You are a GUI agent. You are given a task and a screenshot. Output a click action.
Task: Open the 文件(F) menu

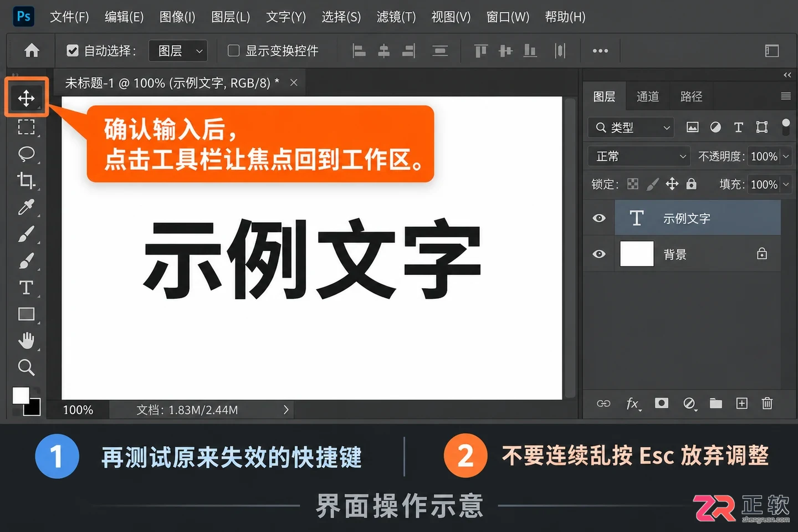69,17
